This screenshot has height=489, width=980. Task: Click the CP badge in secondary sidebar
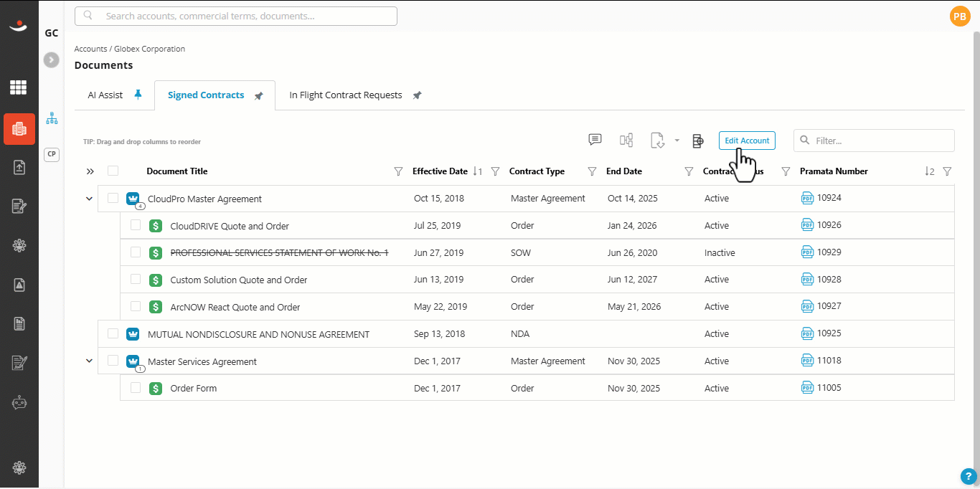coord(52,154)
